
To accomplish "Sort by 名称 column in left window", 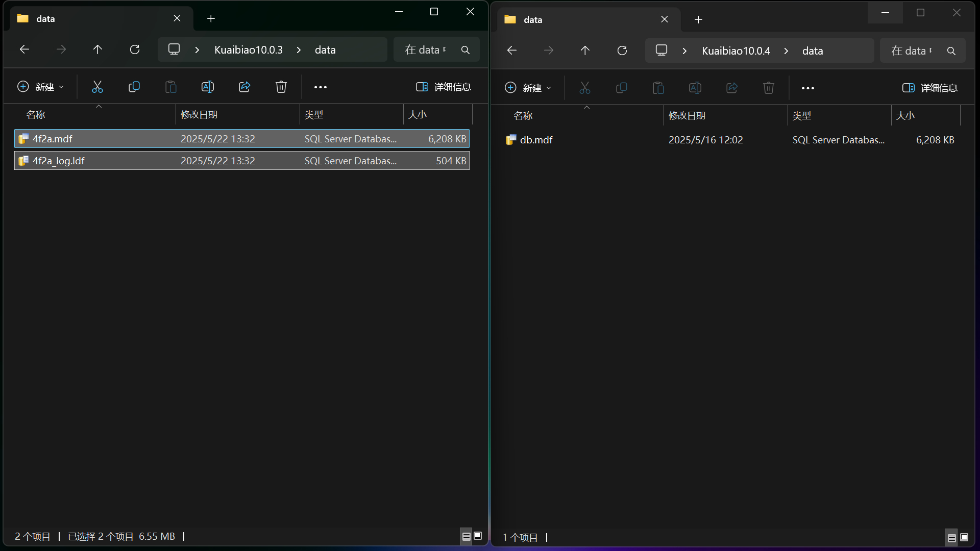I will pos(95,115).
